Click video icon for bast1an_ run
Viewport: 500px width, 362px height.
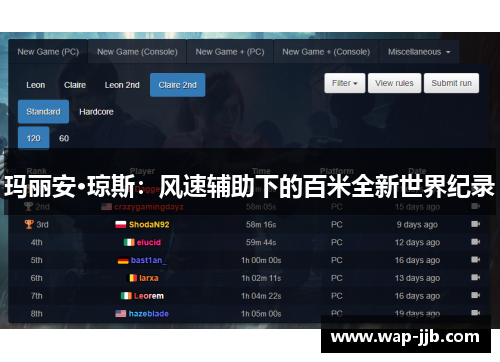click(476, 259)
